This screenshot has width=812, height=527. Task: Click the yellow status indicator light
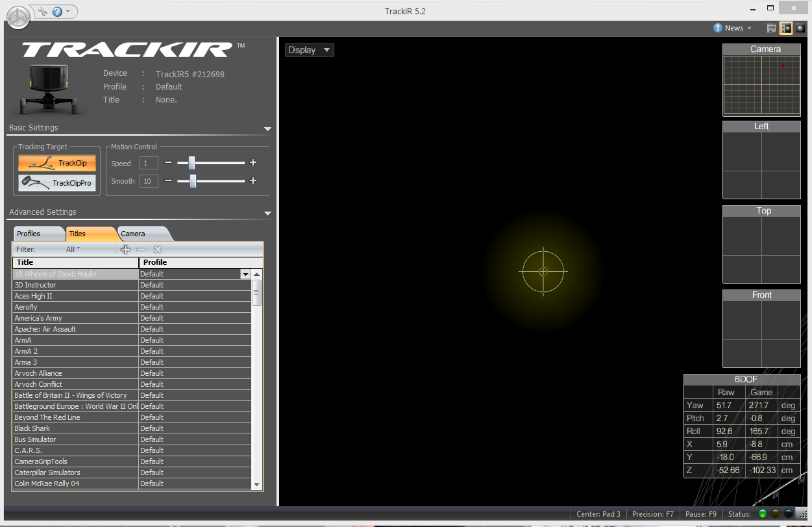point(775,514)
